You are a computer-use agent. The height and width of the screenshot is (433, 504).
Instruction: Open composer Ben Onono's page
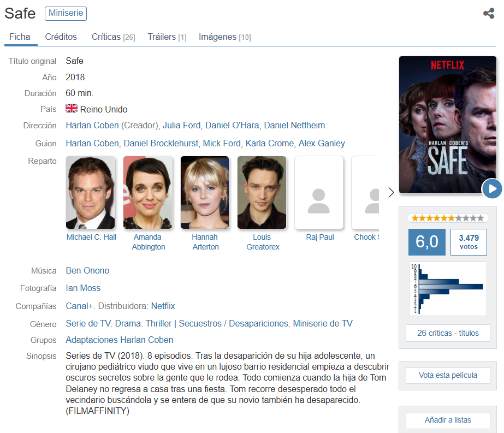point(87,271)
